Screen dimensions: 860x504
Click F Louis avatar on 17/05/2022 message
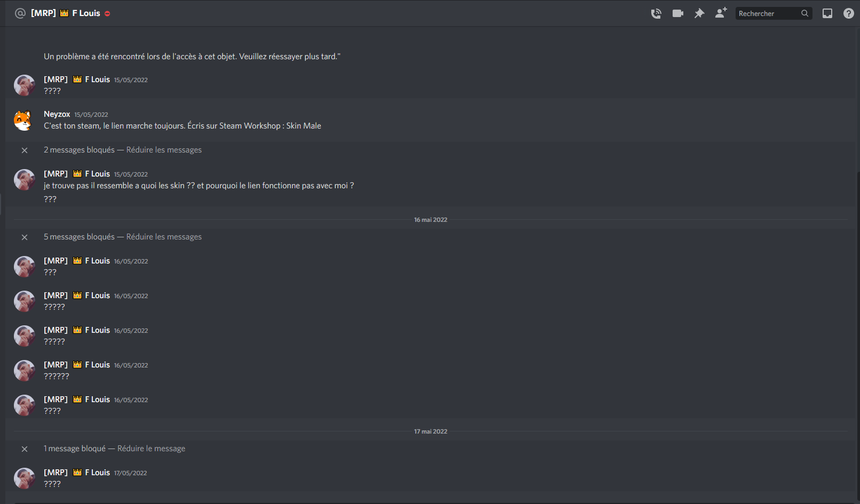(x=24, y=478)
